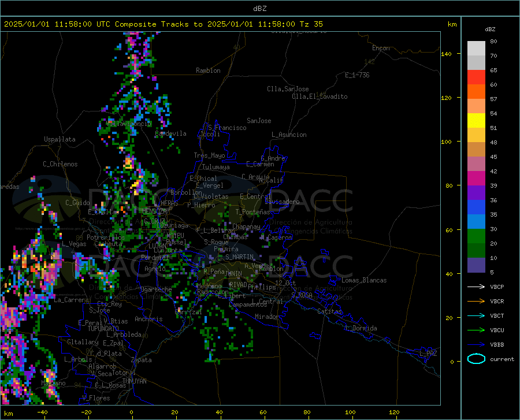Click the UTC Composite Tracks timestamp header
This screenshot has width=520, height=420.
point(163,24)
